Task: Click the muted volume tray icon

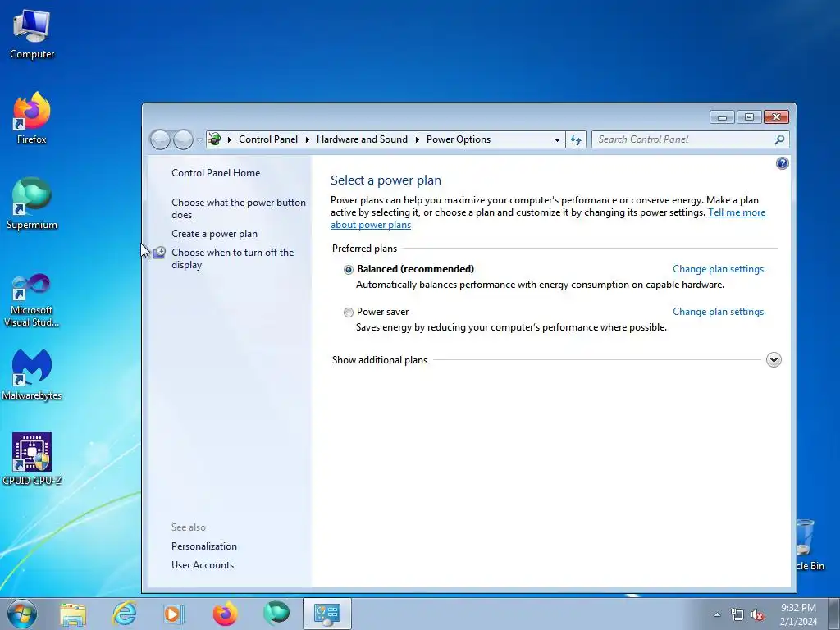Action: 757,615
